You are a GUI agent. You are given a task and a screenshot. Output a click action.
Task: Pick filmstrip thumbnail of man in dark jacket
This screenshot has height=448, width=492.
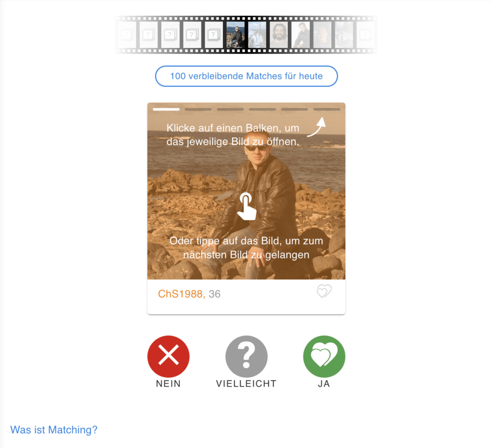point(301,35)
